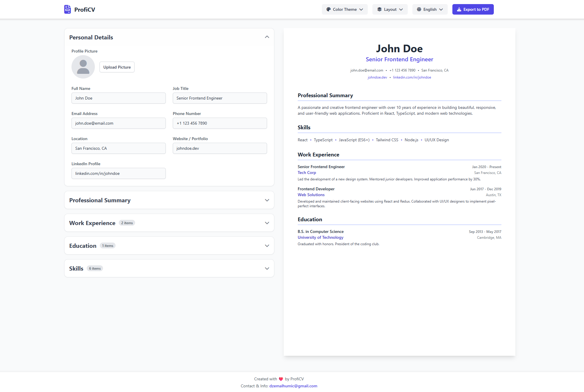Expand the Professional Summary section
Screen dimensions: 584x392
point(267,200)
